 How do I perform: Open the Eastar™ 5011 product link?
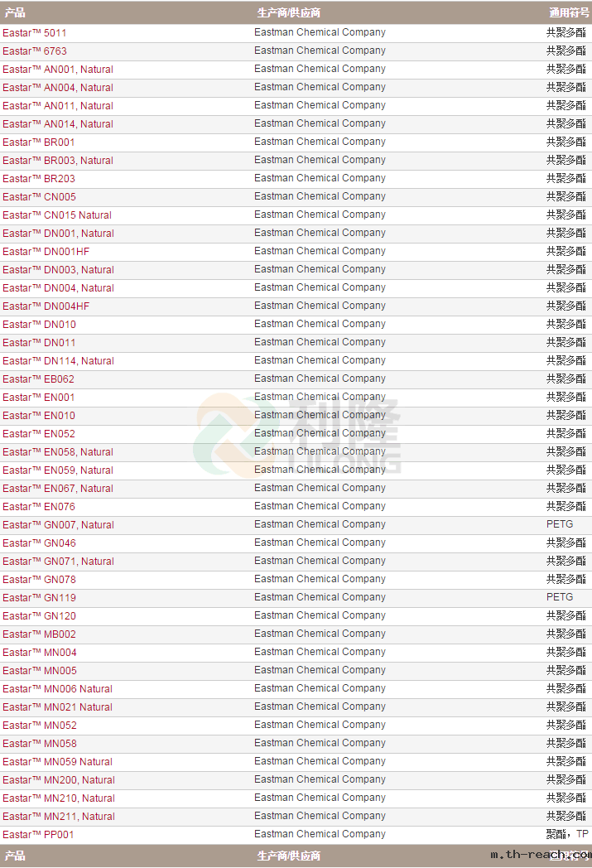[35, 33]
